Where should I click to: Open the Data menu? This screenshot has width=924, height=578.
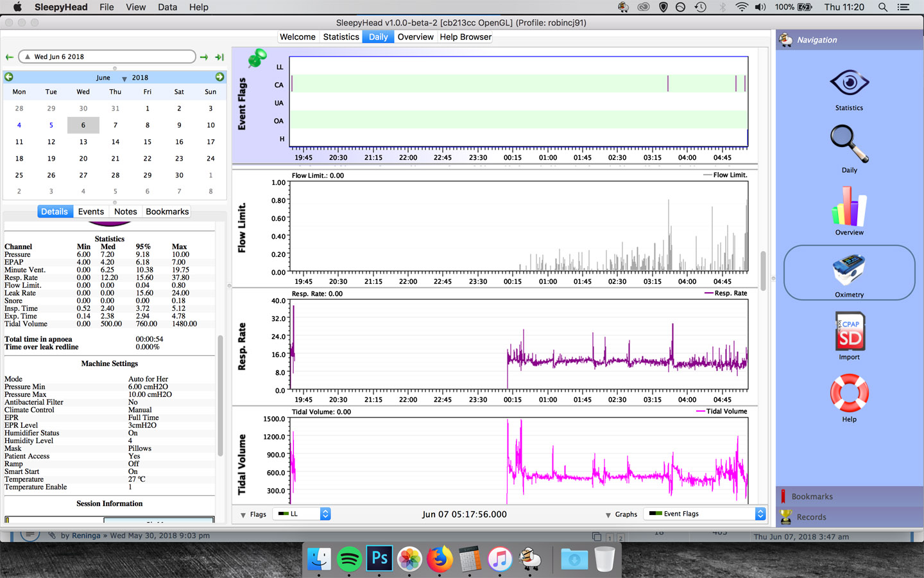tap(167, 7)
